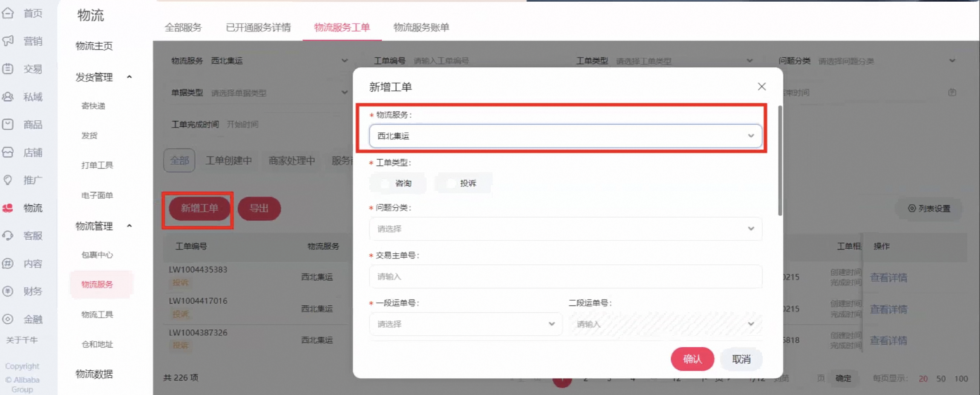Click the 导出 export button
The image size is (980, 395).
click(259, 208)
